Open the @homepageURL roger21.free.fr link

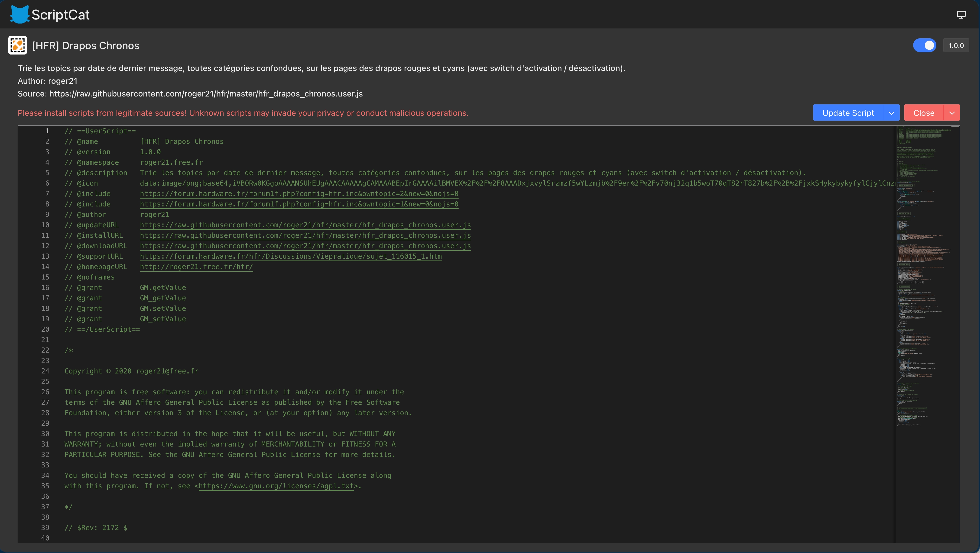click(196, 267)
